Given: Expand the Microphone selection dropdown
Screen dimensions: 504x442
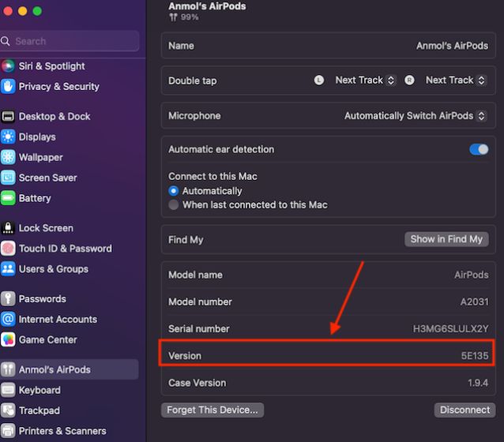Looking at the screenshot, I should pos(415,116).
